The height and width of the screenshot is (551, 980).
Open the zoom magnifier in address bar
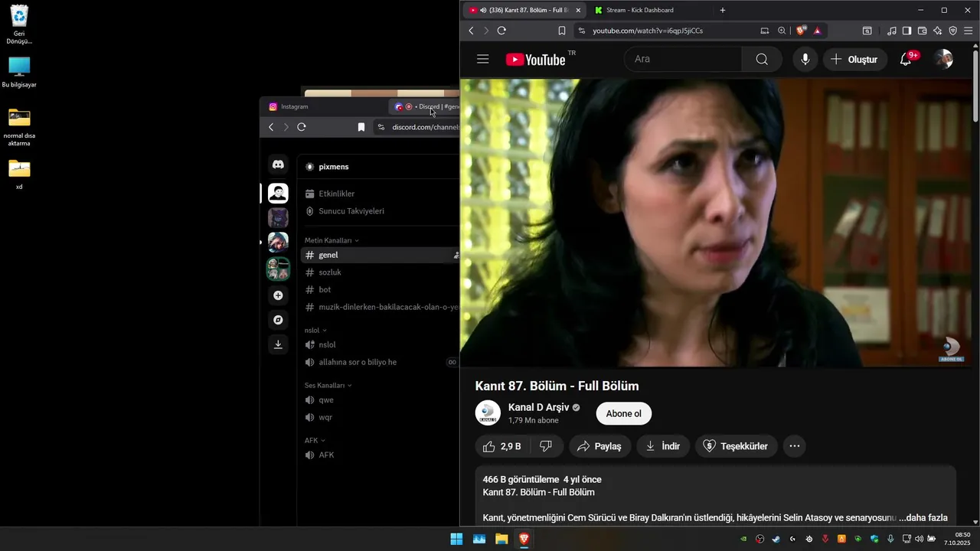pyautogui.click(x=782, y=31)
